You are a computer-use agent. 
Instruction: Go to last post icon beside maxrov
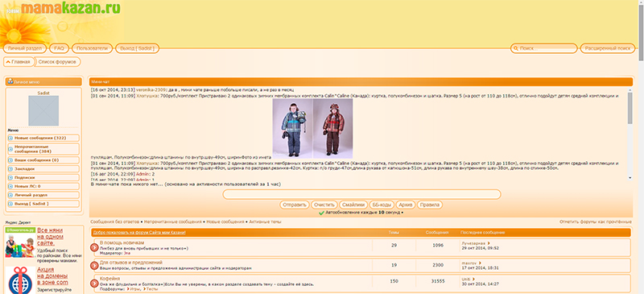click(x=480, y=263)
